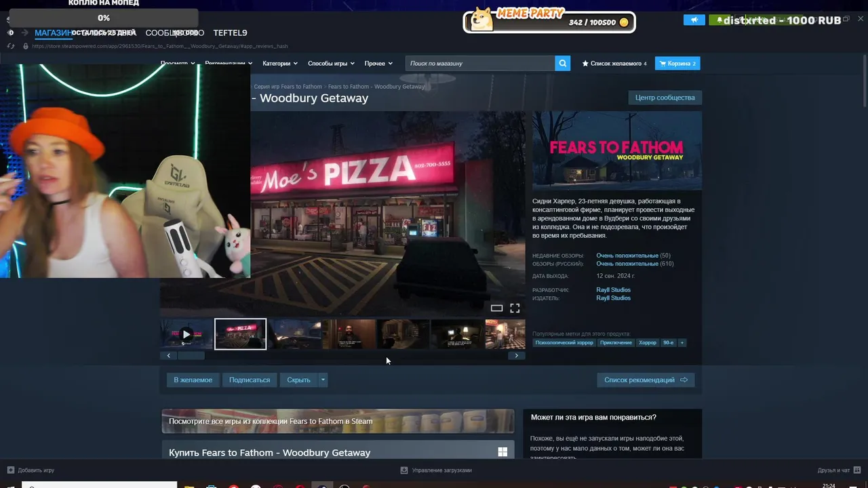
Task: Expand the dropdown arrow beside Скрыть
Action: pyautogui.click(x=323, y=380)
